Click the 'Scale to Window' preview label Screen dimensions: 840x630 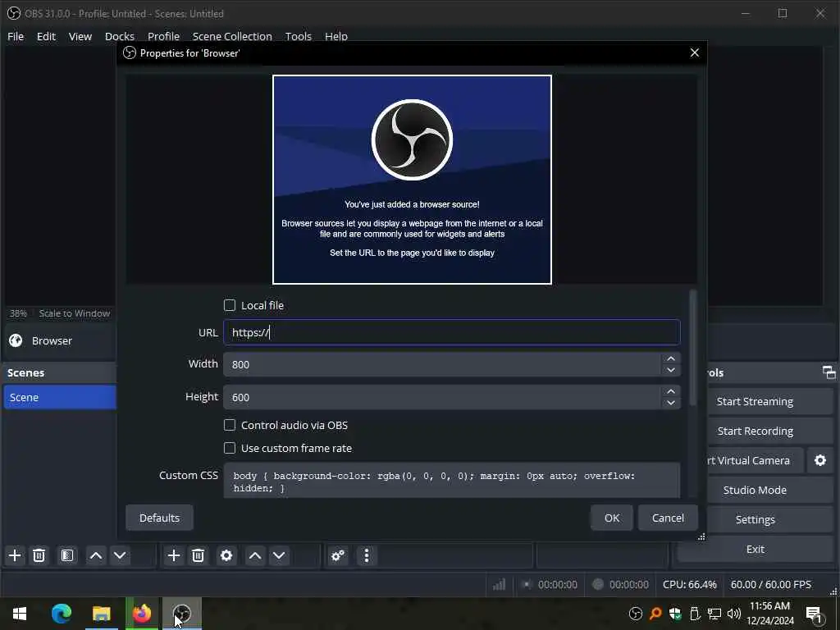point(75,313)
